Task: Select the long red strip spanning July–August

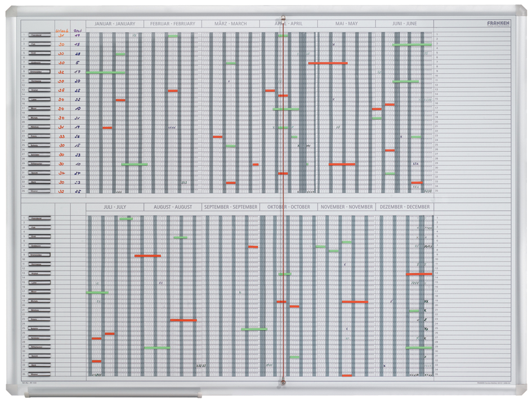Action: [147, 256]
